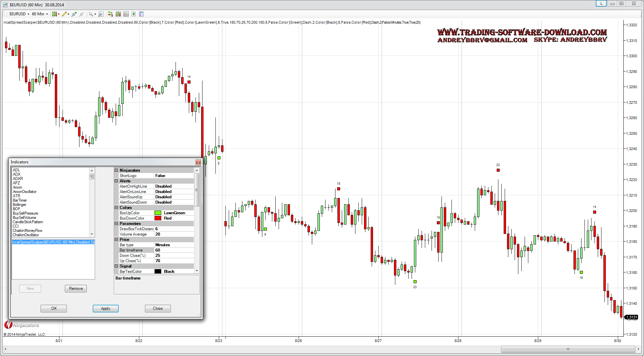Click the zoom in magnifier icon
This screenshot has height=356, width=644.
(74, 14)
